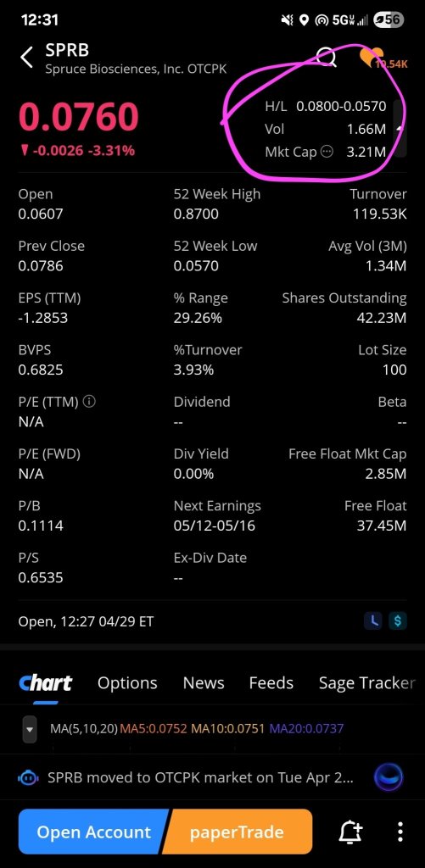Viewport: 425px width, 868px height.
Task: Tap the orange heart favorite icon
Action: pos(370,58)
